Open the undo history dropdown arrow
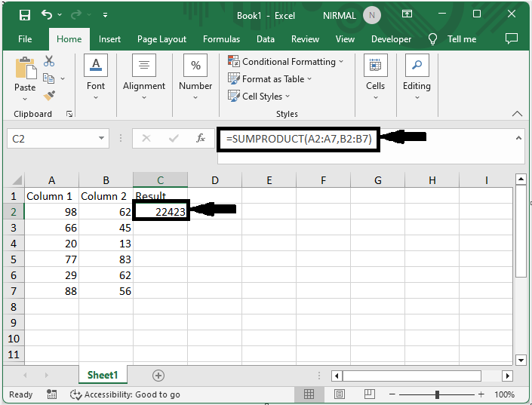The image size is (532, 405). coord(60,14)
